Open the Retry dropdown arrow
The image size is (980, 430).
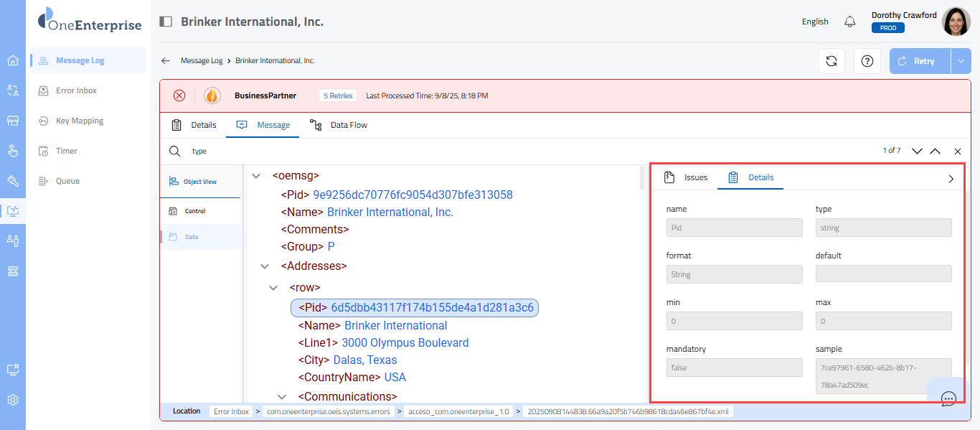click(961, 61)
